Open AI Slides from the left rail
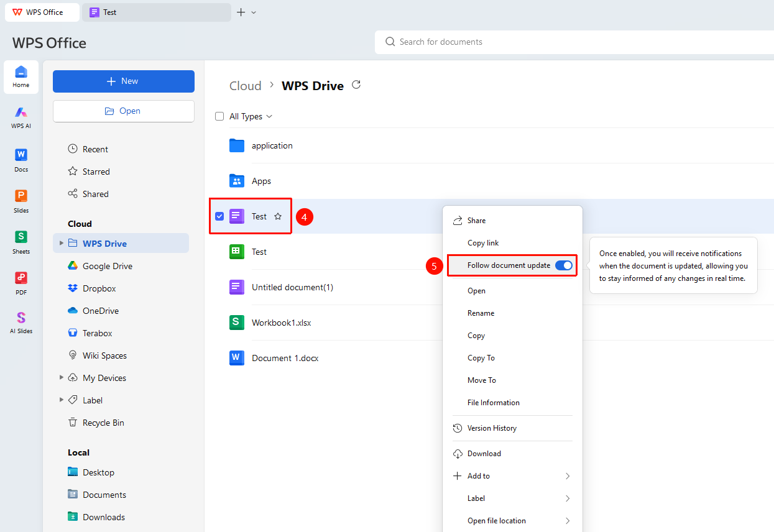This screenshot has width=774, height=532. pos(21,323)
